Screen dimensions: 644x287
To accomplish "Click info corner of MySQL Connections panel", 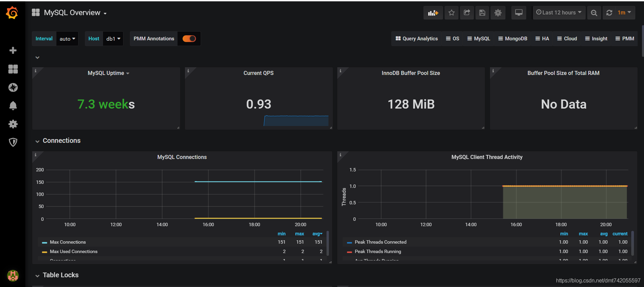I will pos(35,155).
